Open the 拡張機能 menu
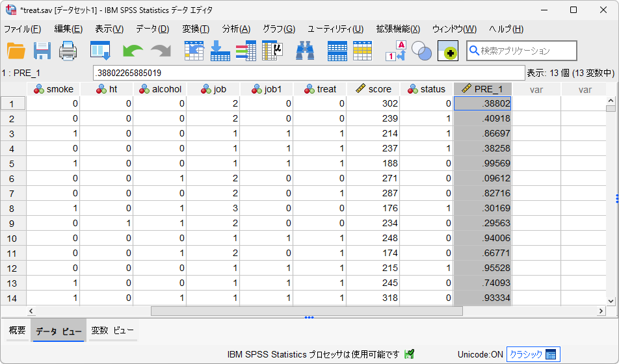The width and height of the screenshot is (619, 364). pyautogui.click(x=398, y=29)
